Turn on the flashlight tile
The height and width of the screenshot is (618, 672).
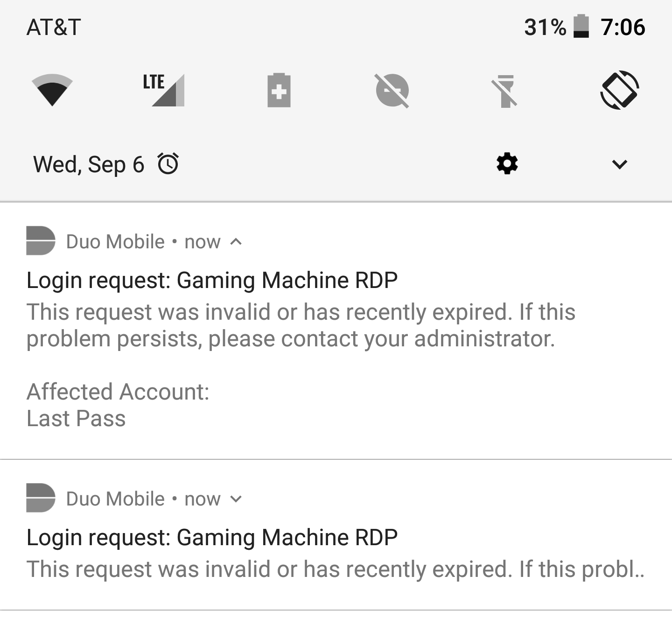(504, 91)
